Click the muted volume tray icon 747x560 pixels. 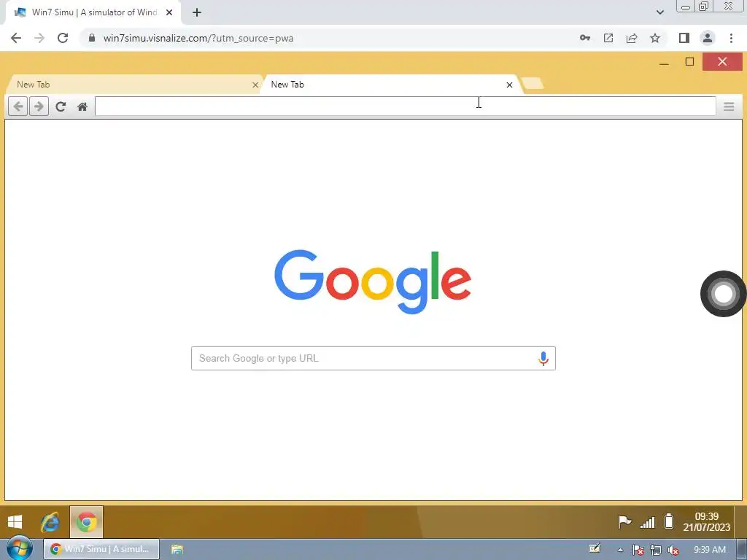coord(673,550)
